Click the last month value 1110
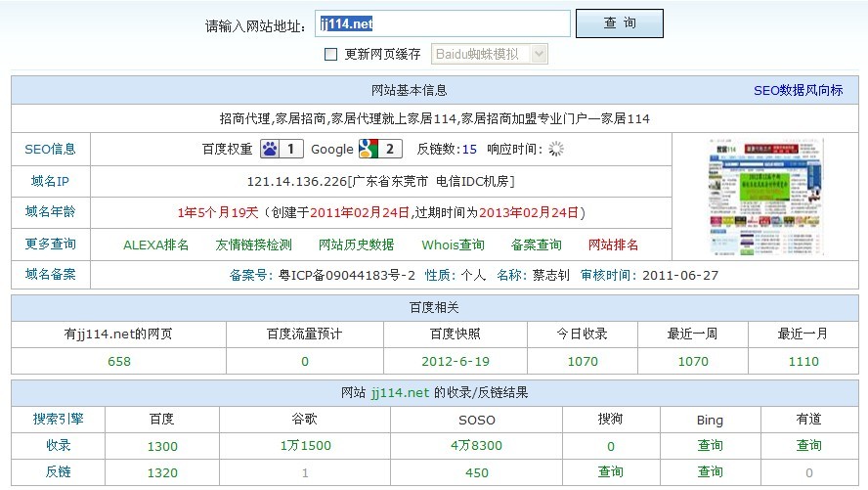 coord(803,362)
